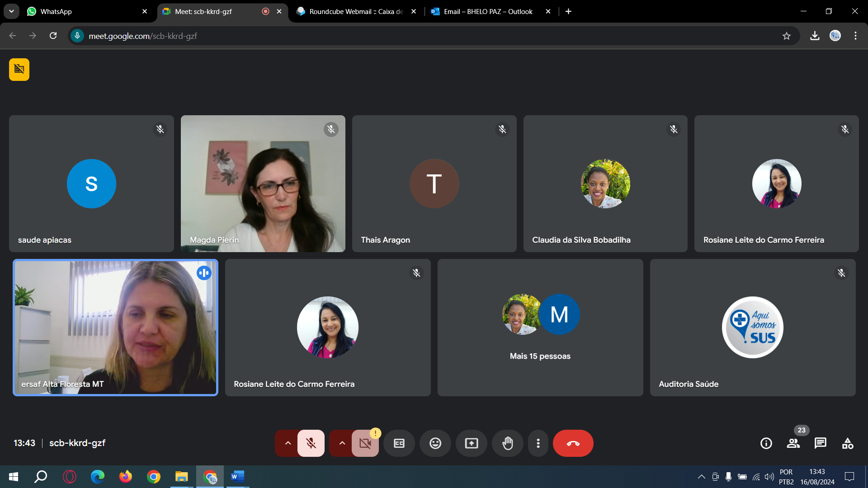Open Windows search from taskbar
Viewport: 868px width, 488px height.
click(41, 477)
